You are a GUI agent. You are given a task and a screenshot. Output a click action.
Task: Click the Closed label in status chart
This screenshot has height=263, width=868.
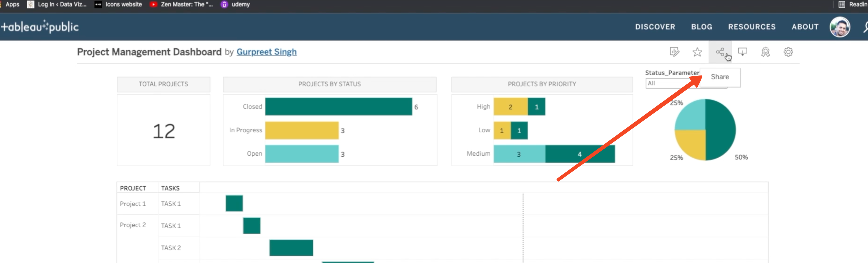point(252,107)
